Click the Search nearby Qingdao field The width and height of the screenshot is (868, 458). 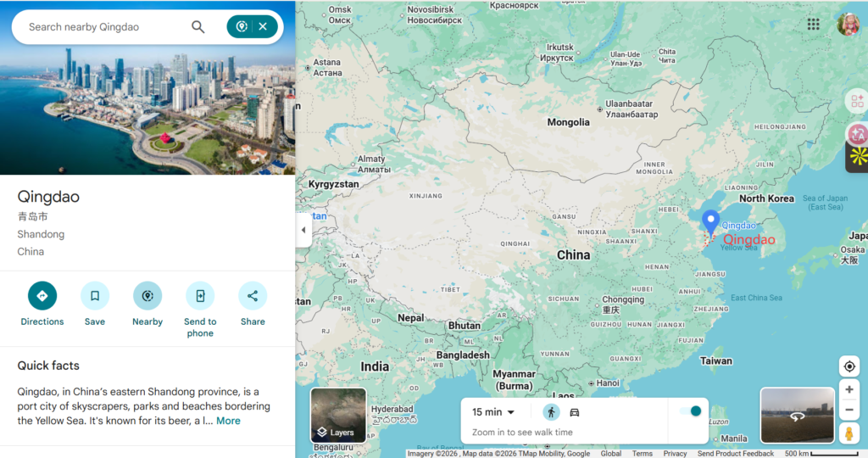coord(102,27)
